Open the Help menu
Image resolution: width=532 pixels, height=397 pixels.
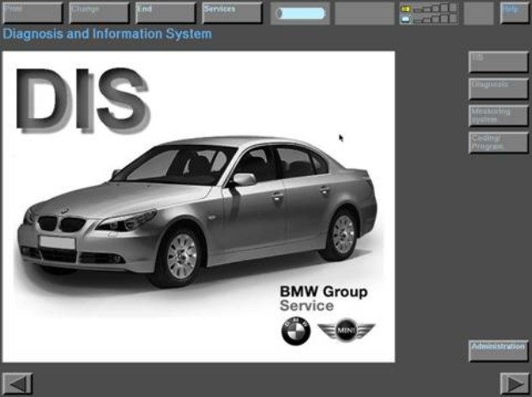click(515, 13)
